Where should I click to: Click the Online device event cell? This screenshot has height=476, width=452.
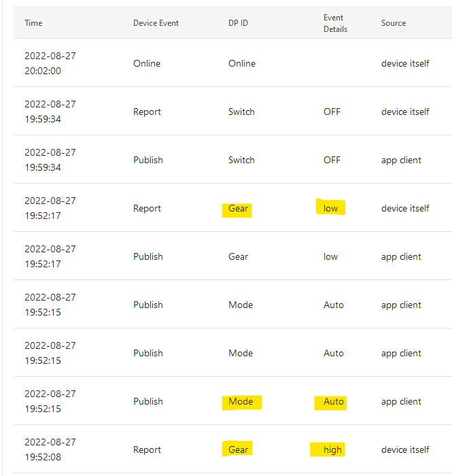(x=147, y=63)
